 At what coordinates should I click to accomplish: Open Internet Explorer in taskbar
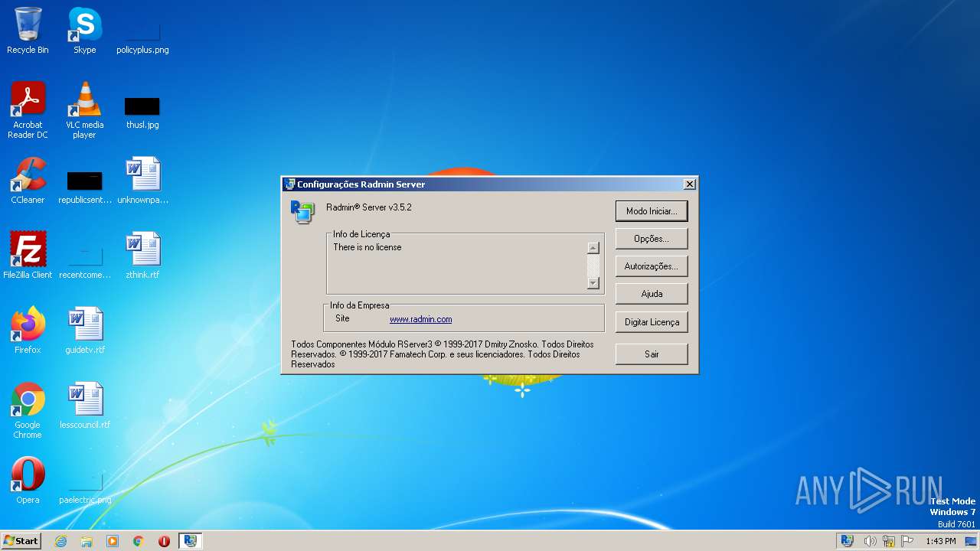coord(60,541)
